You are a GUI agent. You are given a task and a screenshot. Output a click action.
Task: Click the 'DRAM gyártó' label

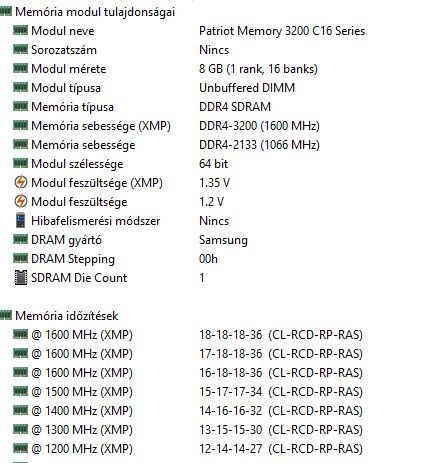click(66, 240)
